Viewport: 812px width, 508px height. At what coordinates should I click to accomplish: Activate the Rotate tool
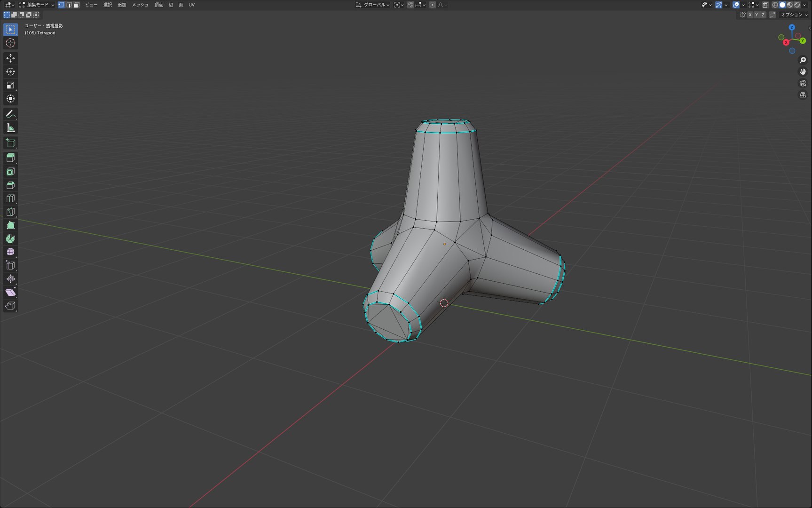(x=10, y=71)
